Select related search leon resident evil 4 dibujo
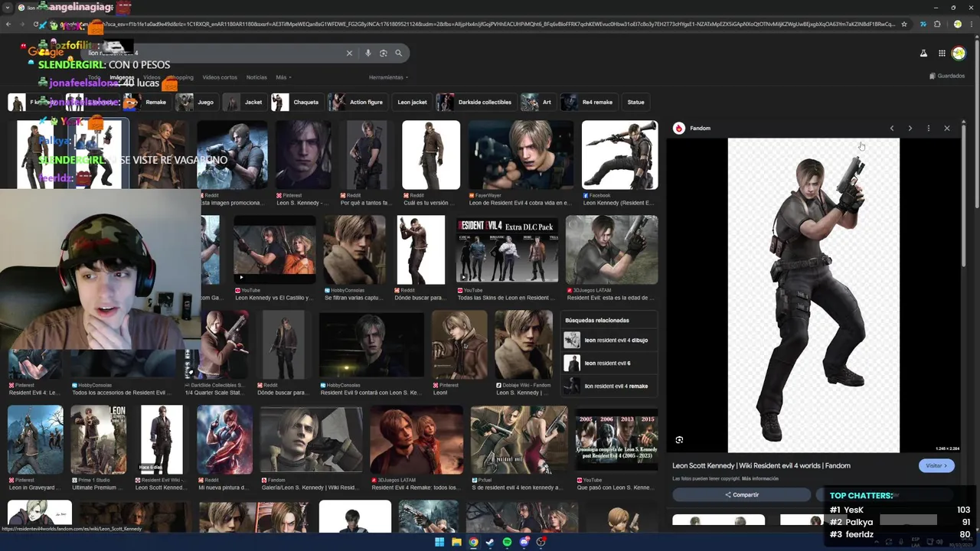This screenshot has height=551, width=980. coord(610,341)
